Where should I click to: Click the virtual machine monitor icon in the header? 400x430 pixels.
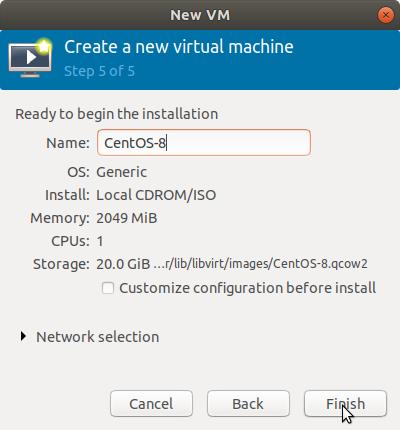coord(30,58)
